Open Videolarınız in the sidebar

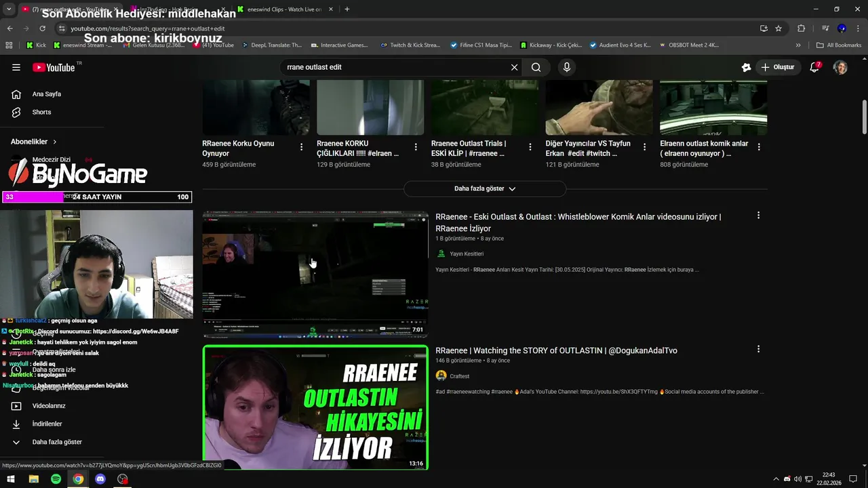[49, 406]
